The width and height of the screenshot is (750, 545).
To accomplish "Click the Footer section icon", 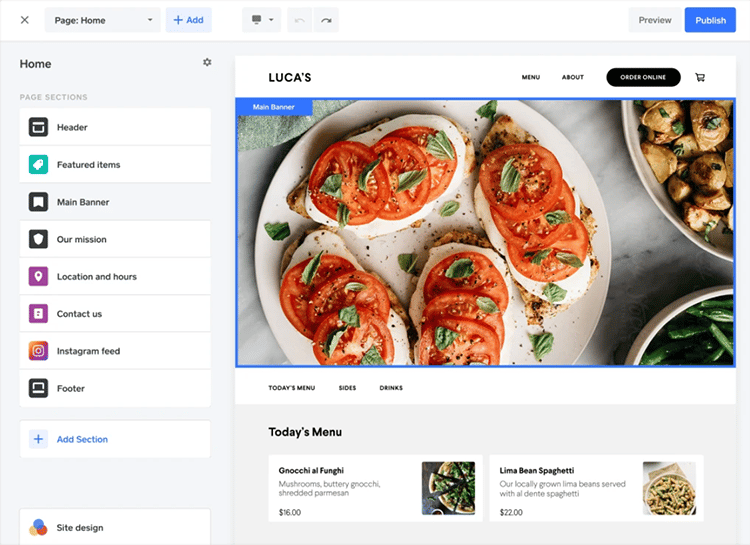I will (38, 388).
